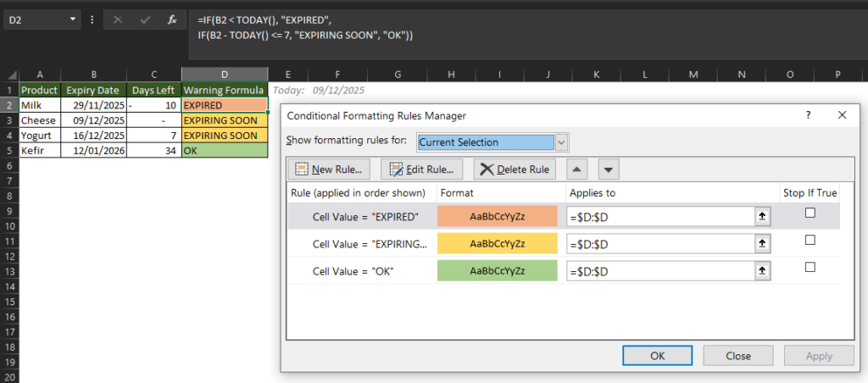This screenshot has height=383, width=868.
Task: Confirm the dialog with OK button
Action: click(657, 356)
